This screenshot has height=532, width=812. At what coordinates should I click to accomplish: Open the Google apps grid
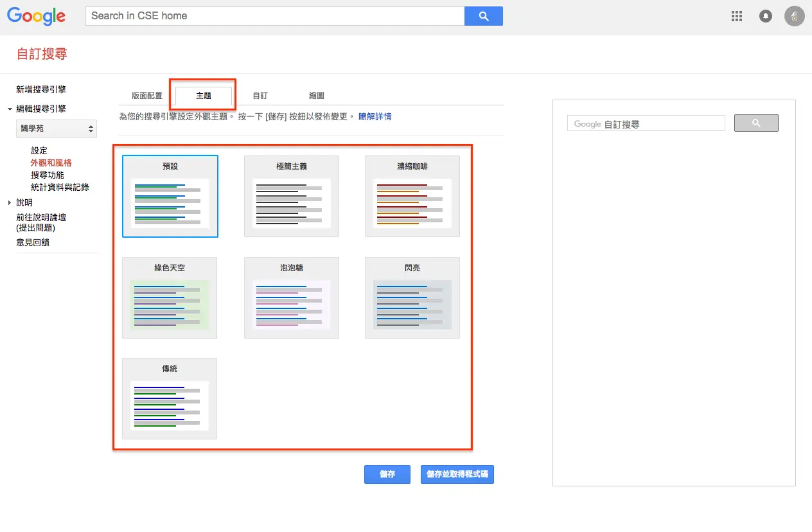[x=737, y=16]
